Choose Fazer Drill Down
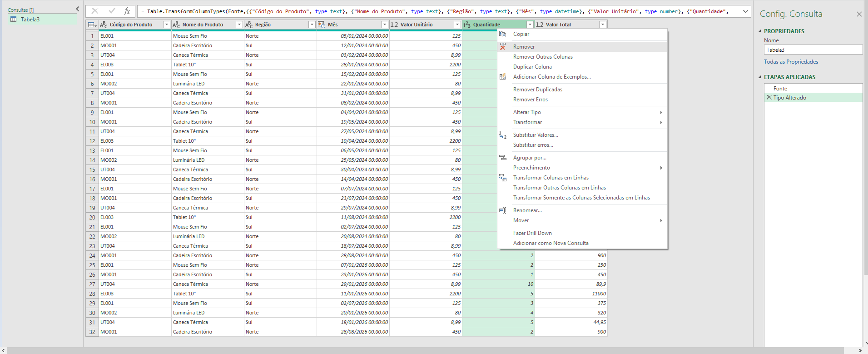This screenshot has height=354, width=868. coord(582,233)
